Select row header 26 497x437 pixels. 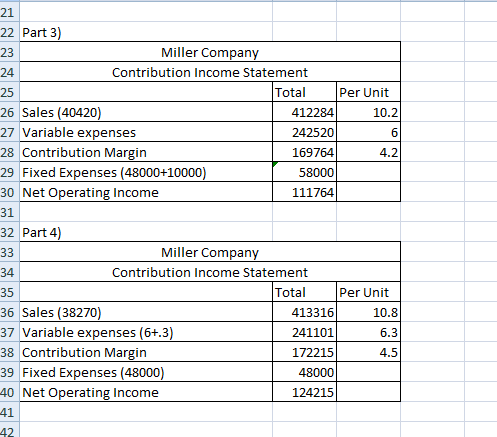tap(10, 112)
